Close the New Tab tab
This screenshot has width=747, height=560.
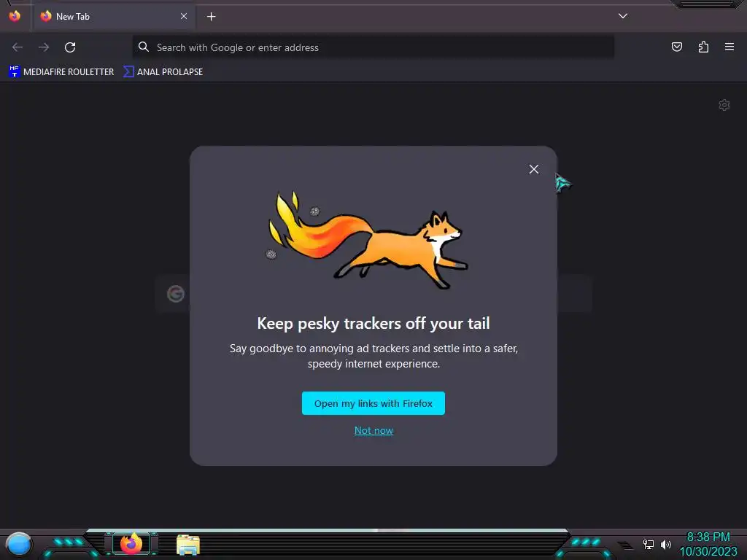coord(184,16)
